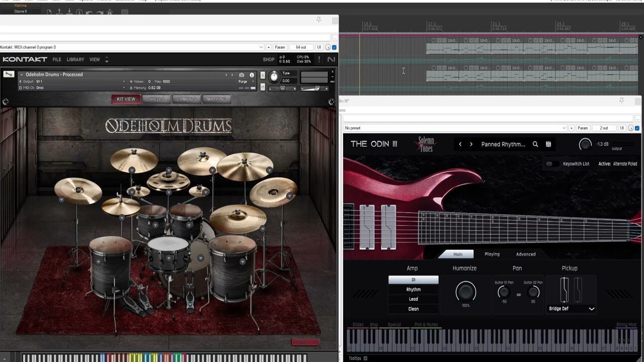Click Param button in Kontakt FX window

[x=280, y=47]
